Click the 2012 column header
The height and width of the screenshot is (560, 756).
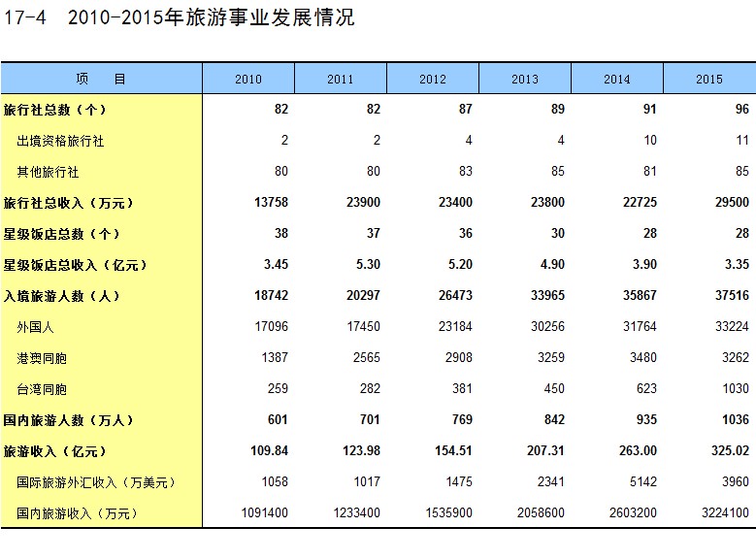pyautogui.click(x=433, y=80)
